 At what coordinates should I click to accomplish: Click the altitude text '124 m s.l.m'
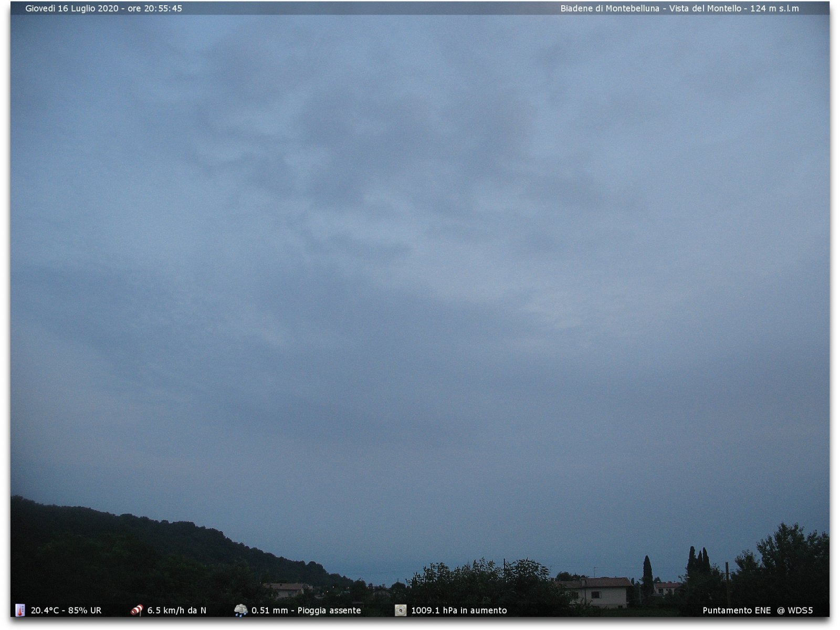pyautogui.click(x=775, y=8)
